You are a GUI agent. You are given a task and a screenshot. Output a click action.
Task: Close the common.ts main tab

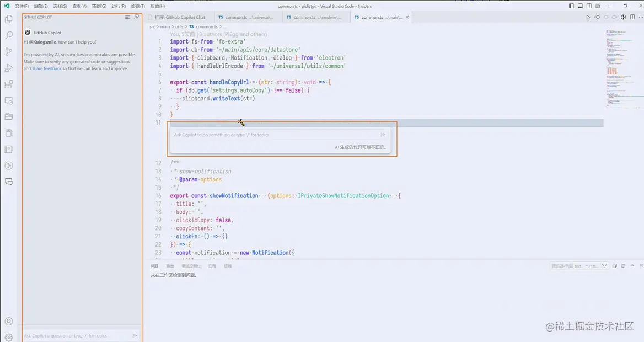click(407, 17)
